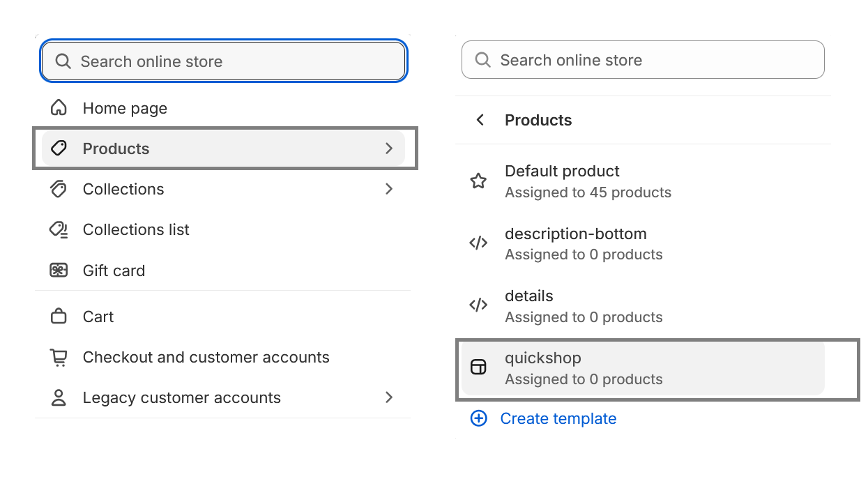The height and width of the screenshot is (479, 868).
Task: Click the left Search online store field
Action: point(222,61)
